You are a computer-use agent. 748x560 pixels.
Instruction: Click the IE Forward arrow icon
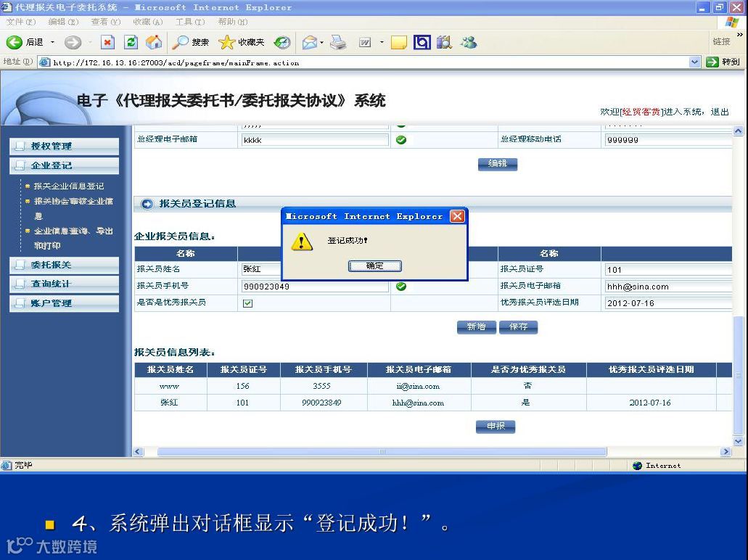73,43
